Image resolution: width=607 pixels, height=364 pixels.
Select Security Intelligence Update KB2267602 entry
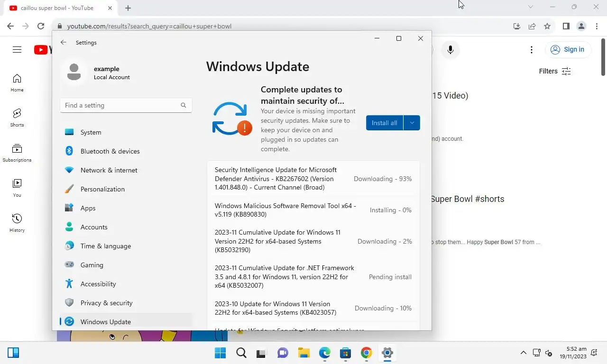(313, 179)
